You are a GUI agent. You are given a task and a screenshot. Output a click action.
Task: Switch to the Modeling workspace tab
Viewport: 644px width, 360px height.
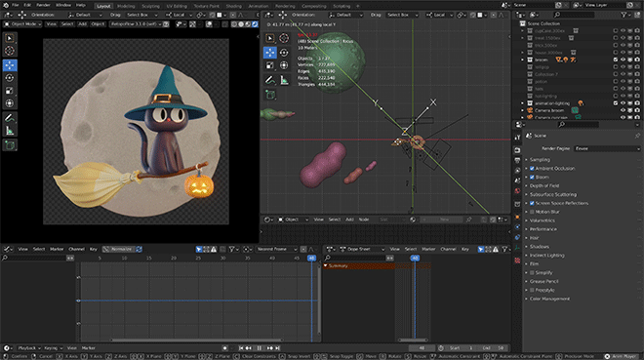point(126,6)
